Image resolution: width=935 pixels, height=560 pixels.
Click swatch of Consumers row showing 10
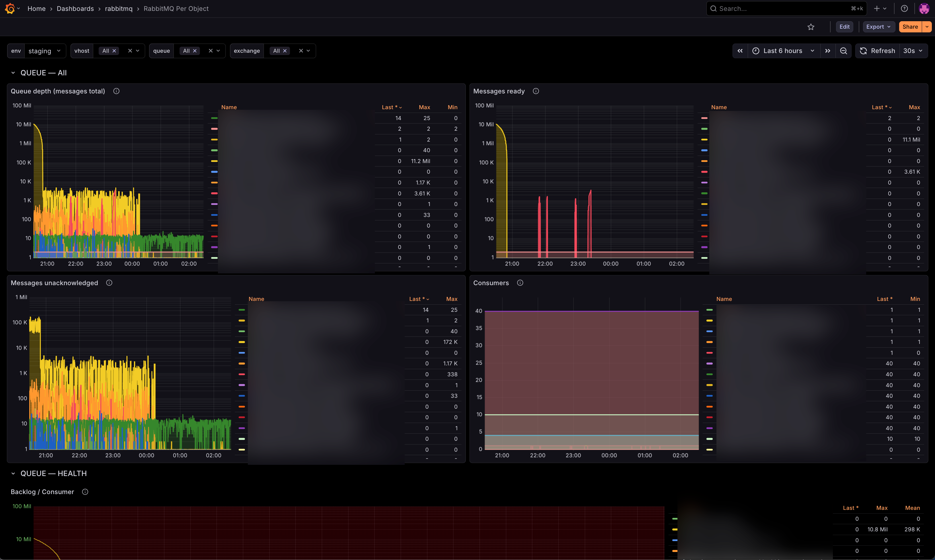tap(710, 439)
